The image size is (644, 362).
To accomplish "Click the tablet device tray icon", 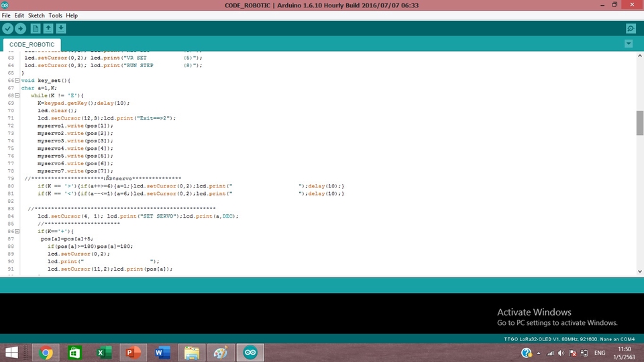I will 584,353.
